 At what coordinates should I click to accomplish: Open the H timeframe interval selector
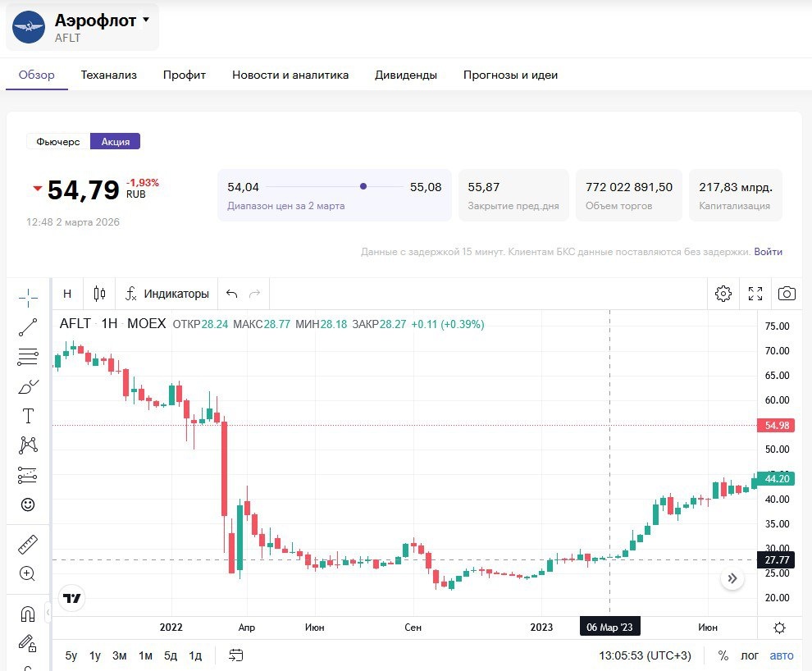pyautogui.click(x=67, y=294)
